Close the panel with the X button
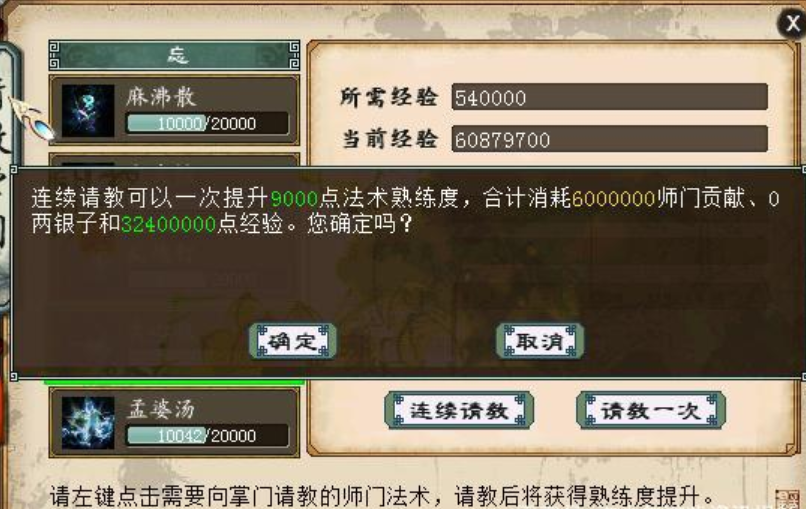 [792, 23]
